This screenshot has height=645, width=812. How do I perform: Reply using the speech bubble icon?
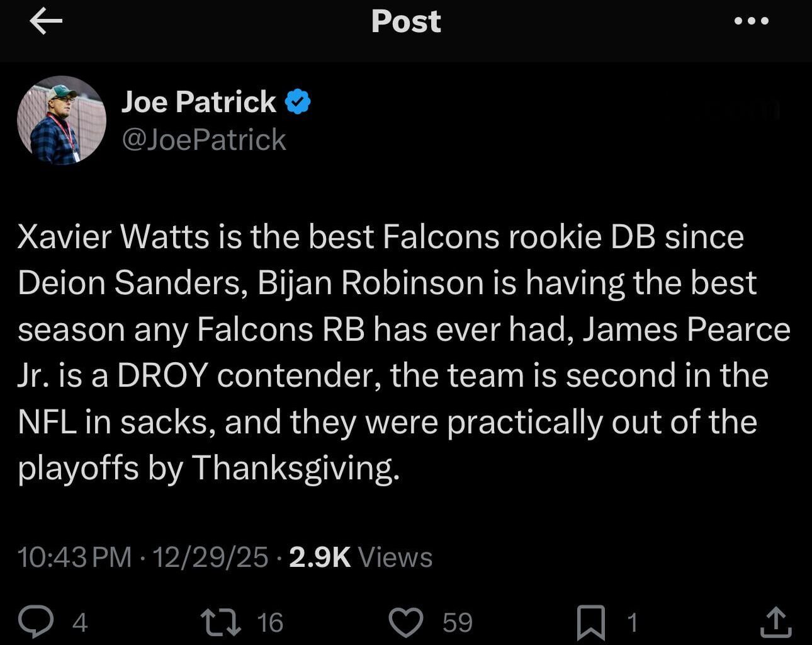coord(36,622)
